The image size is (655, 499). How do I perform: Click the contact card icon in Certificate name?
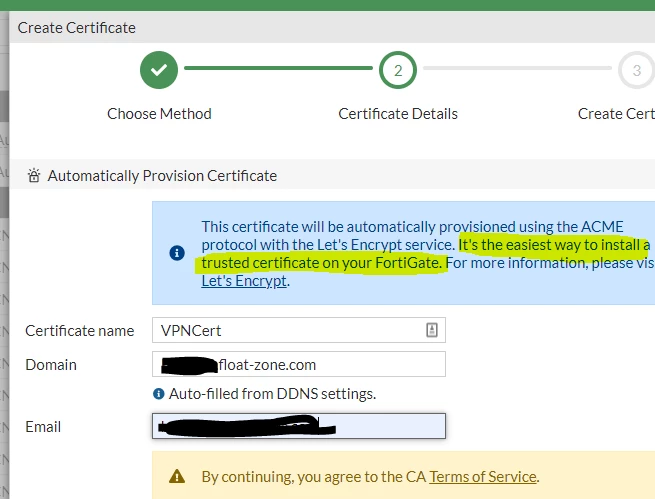tap(432, 330)
